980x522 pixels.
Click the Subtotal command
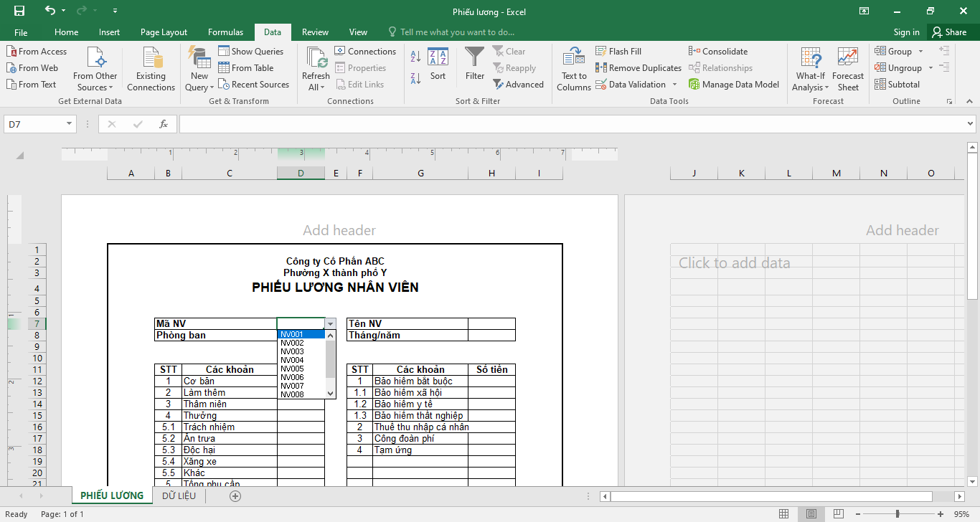[x=897, y=85]
